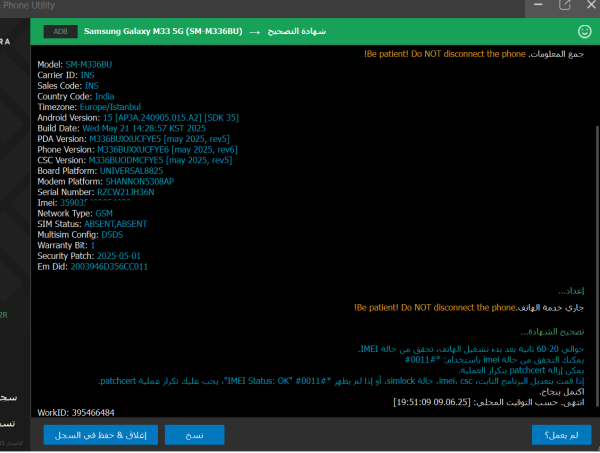Click the Samsung Galaxy M33 5G device title
Viewport: 600px width, 453px height.
point(163,31)
